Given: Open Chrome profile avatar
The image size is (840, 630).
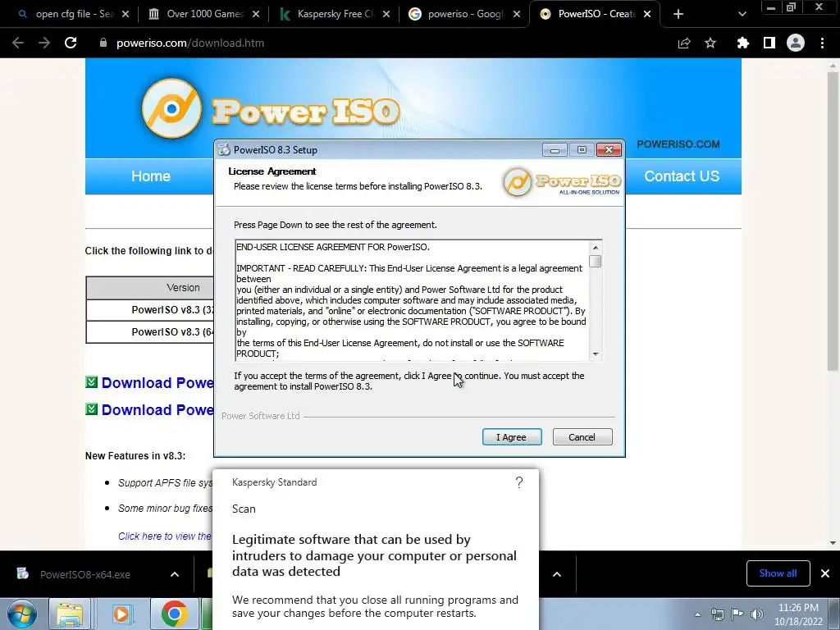Looking at the screenshot, I should click(796, 43).
